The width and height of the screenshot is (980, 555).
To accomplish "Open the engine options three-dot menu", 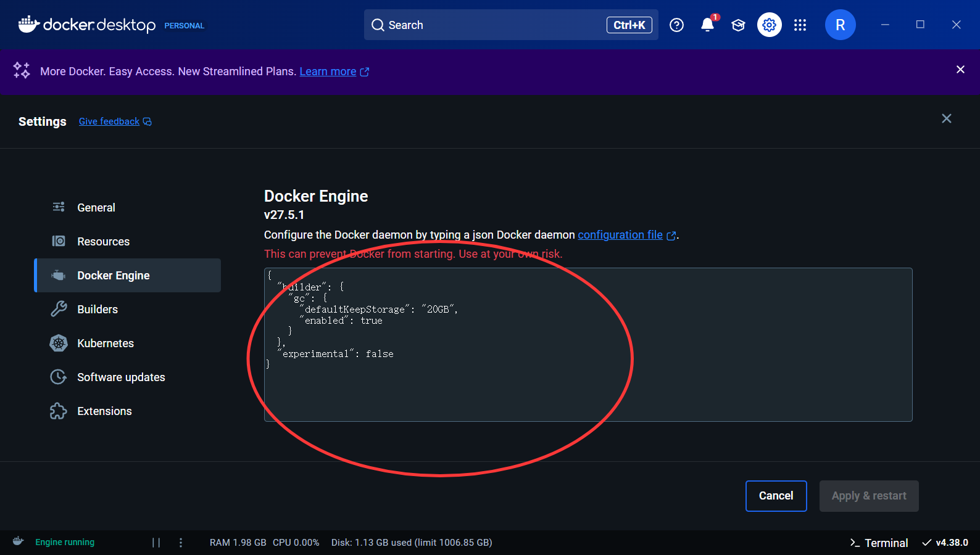I will 181,543.
